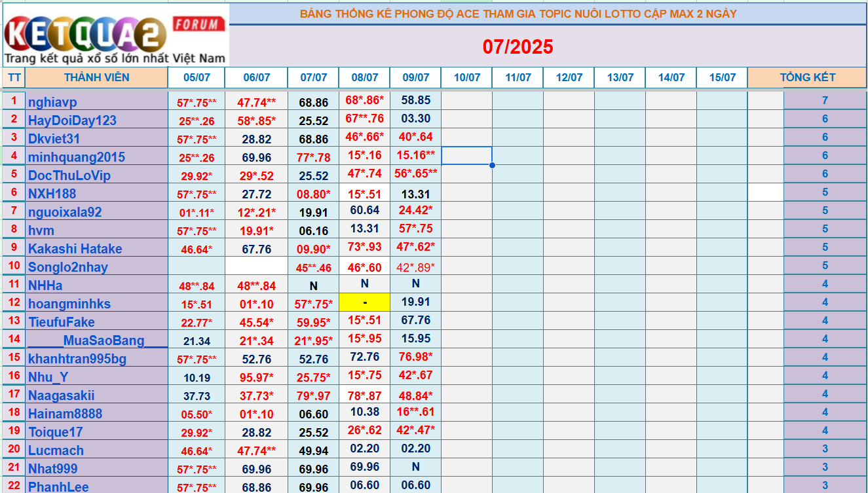Select member name NHHa
Screen dimensions: 868x493
click(x=45, y=285)
